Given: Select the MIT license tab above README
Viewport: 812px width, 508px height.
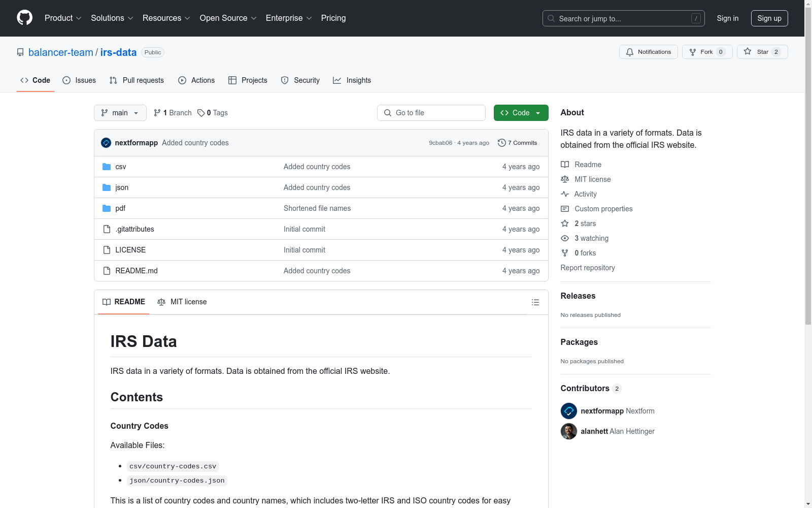Looking at the screenshot, I should (x=182, y=302).
